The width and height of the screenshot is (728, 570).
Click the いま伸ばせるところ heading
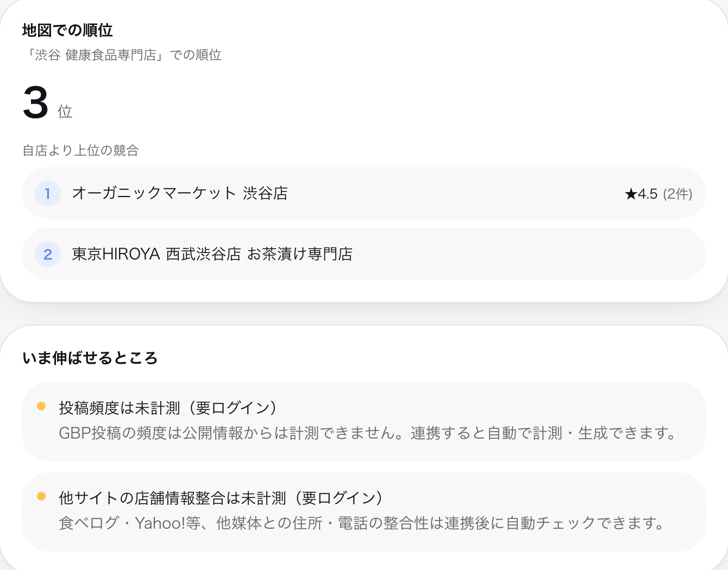pyautogui.click(x=90, y=358)
